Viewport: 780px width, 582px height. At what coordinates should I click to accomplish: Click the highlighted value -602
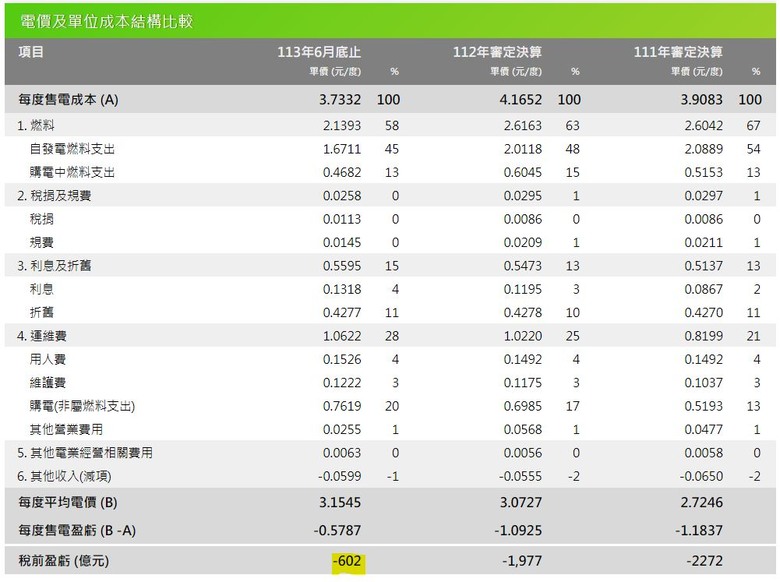(x=347, y=561)
